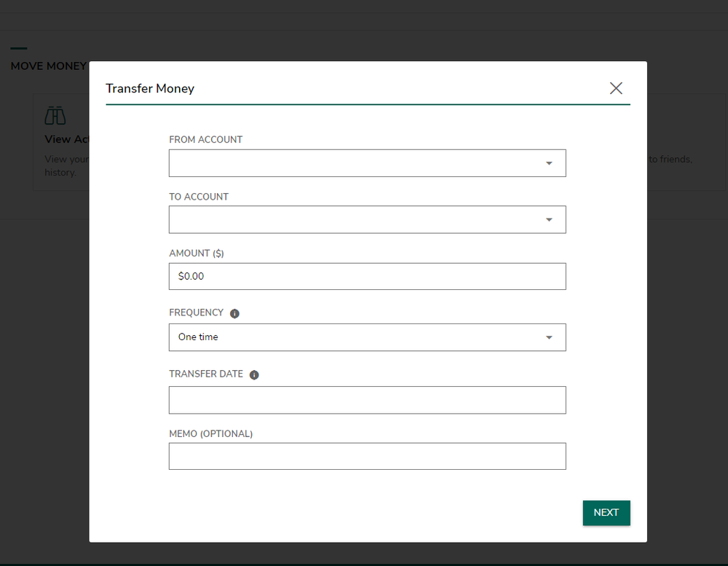Click the X to close Transfer Money dialog
Screen dimensions: 728x566
pyautogui.click(x=616, y=87)
